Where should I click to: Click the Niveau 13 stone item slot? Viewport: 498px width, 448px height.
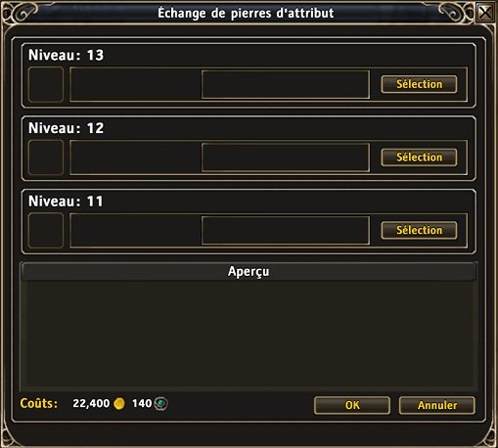tap(46, 84)
